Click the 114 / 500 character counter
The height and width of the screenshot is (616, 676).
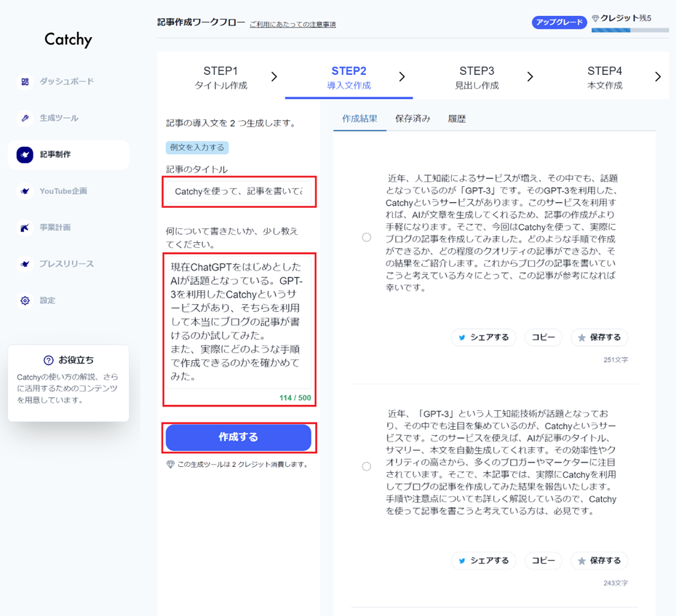click(295, 398)
